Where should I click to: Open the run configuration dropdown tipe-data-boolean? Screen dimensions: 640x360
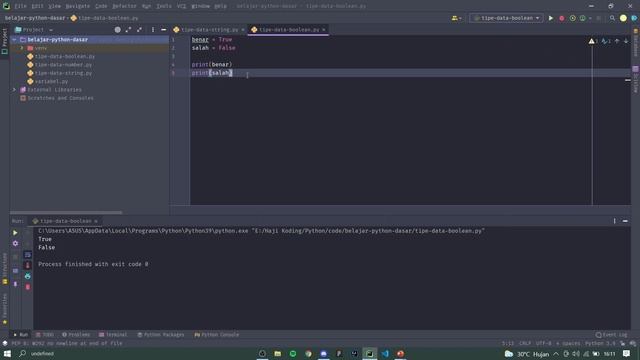click(507, 18)
